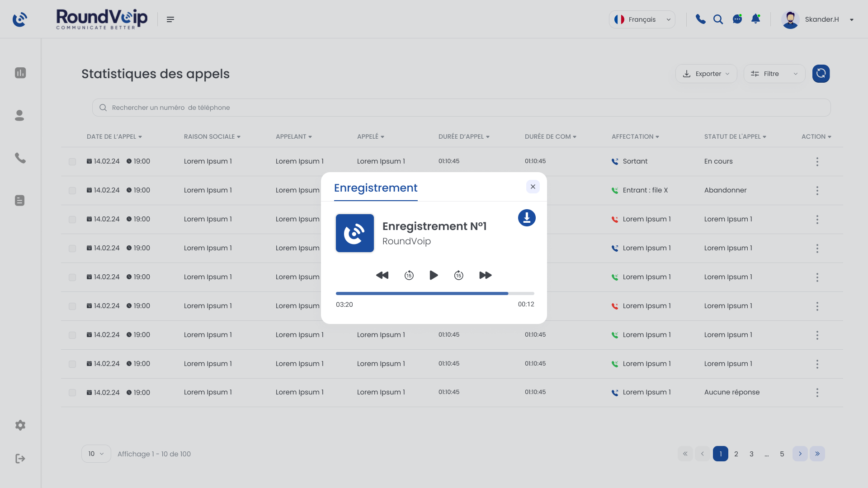Download the Enregistrement N°1 recording
This screenshot has width=868, height=488.
(527, 218)
